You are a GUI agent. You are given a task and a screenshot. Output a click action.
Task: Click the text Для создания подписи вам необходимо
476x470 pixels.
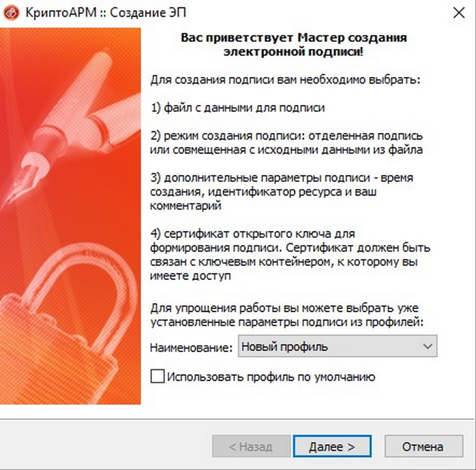coord(285,80)
